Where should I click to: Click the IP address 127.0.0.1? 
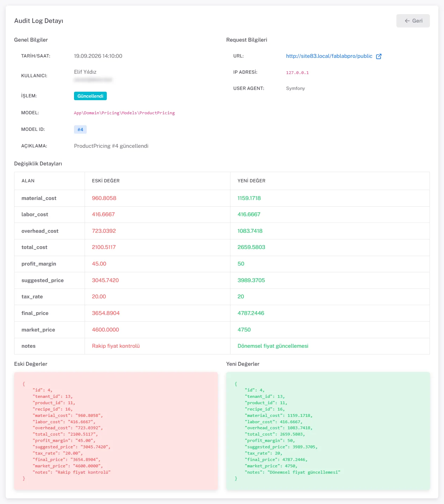297,73
